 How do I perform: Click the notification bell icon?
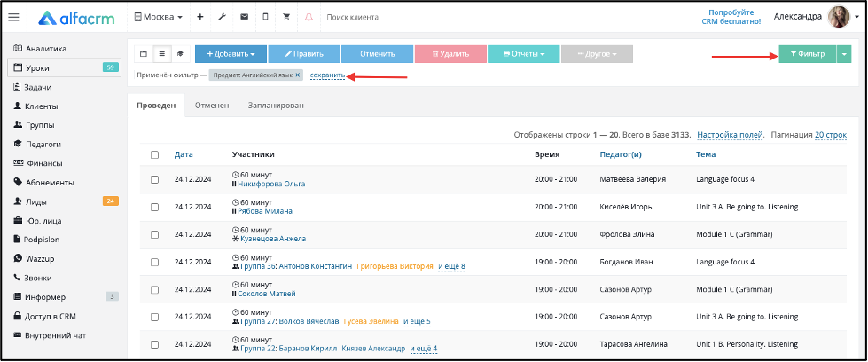pyautogui.click(x=309, y=17)
